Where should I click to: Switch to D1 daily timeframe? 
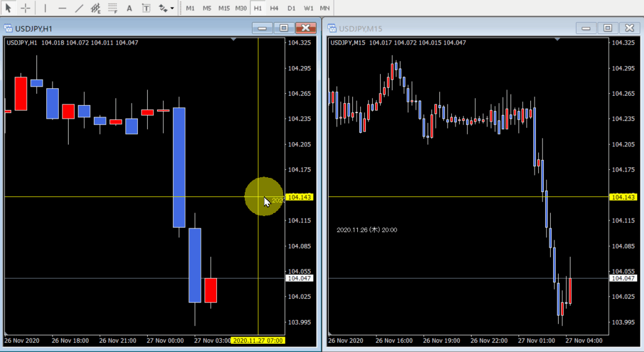(291, 8)
